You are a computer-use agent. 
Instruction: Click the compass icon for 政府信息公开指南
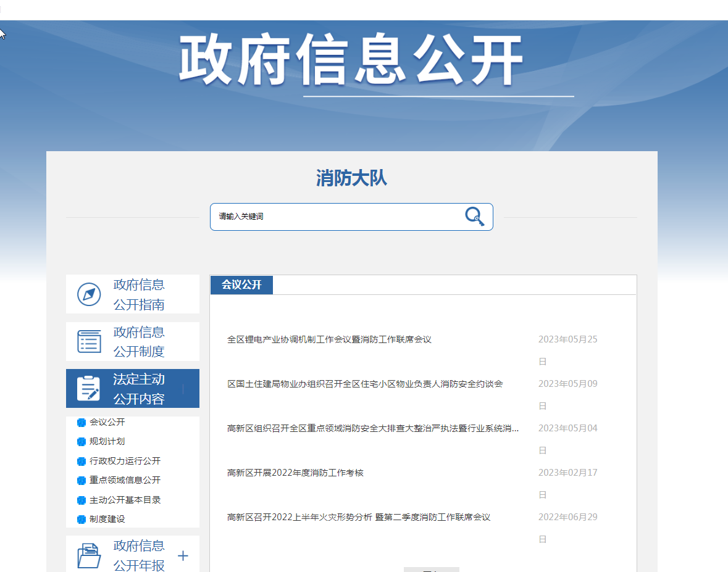click(89, 294)
